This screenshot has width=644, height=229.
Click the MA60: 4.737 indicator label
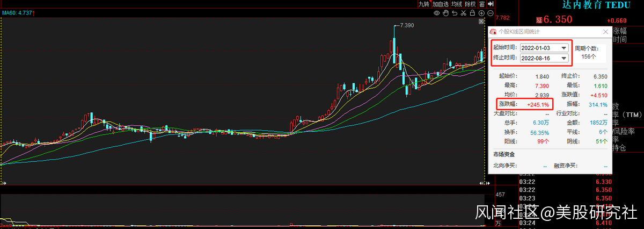tap(18, 13)
